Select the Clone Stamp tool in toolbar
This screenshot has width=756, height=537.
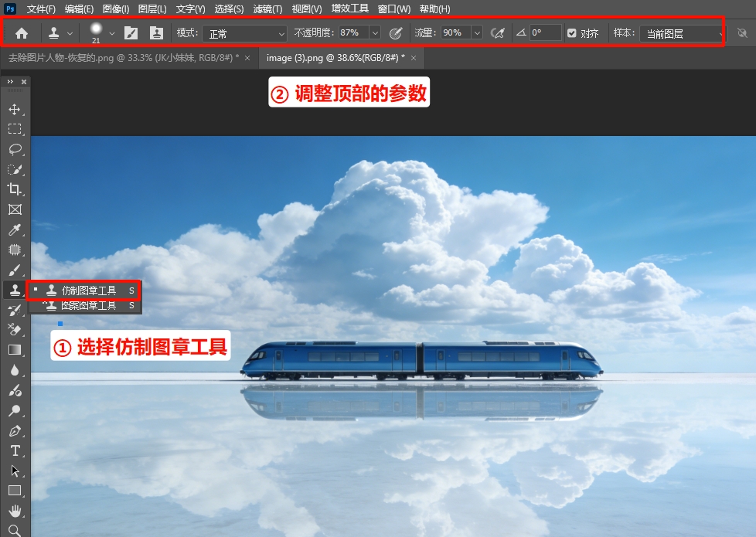[x=15, y=290]
